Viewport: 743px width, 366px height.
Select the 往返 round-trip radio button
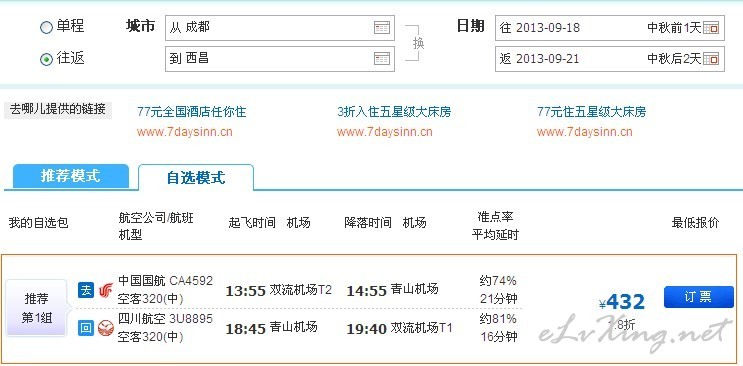[x=46, y=59]
